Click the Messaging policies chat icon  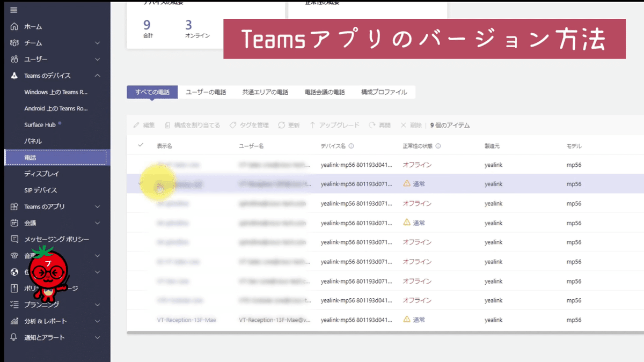click(14, 239)
